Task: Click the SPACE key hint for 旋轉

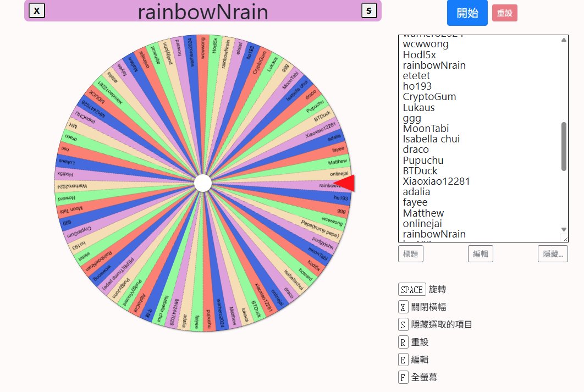Action: (412, 290)
